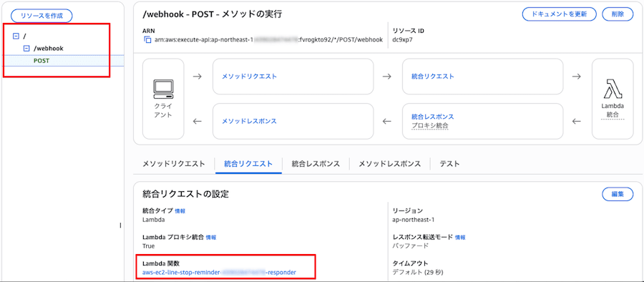Switch to 統合リクエスト tab

coord(248,164)
